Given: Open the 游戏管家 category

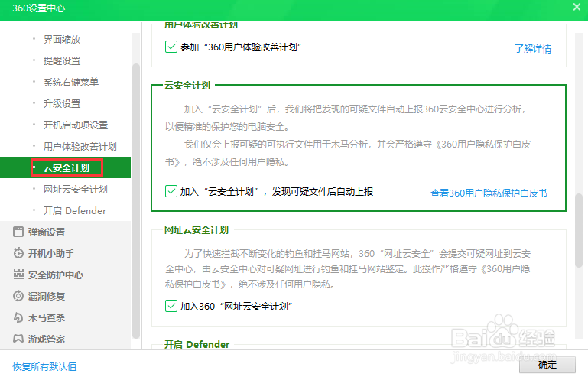Looking at the screenshot, I should click(x=47, y=339).
